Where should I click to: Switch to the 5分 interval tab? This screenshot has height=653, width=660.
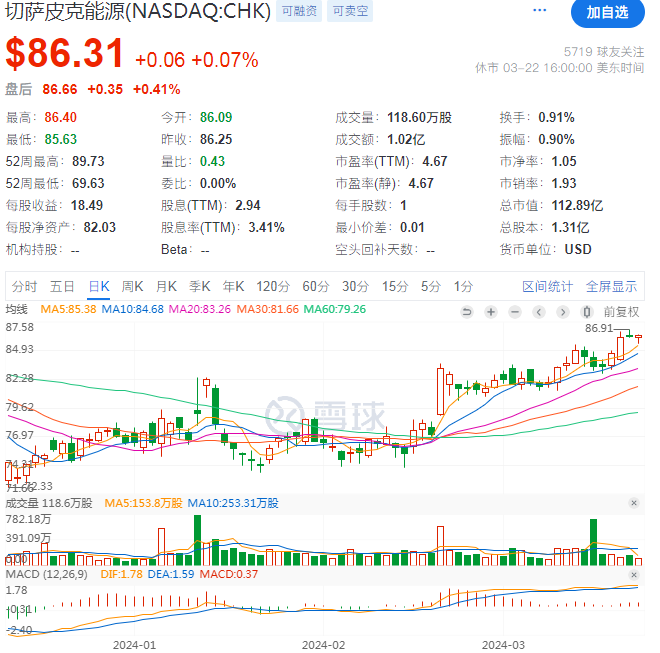pyautogui.click(x=431, y=287)
